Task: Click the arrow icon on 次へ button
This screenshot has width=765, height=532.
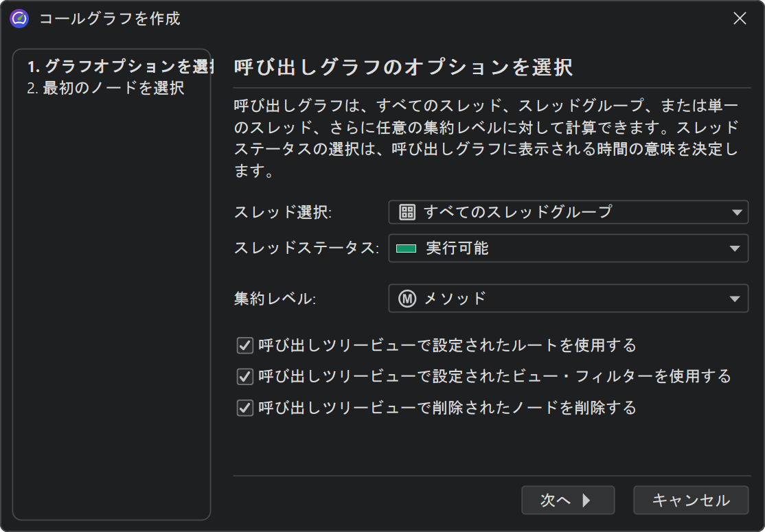Action: click(586, 500)
